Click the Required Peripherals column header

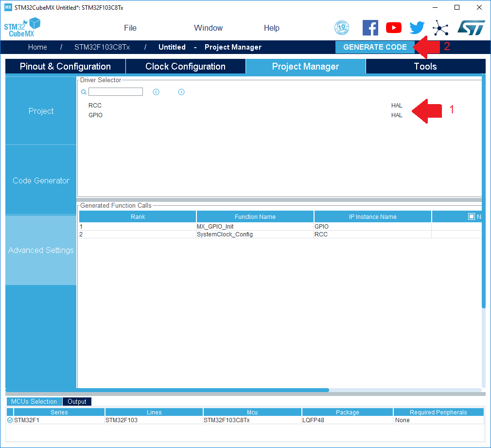(x=438, y=412)
